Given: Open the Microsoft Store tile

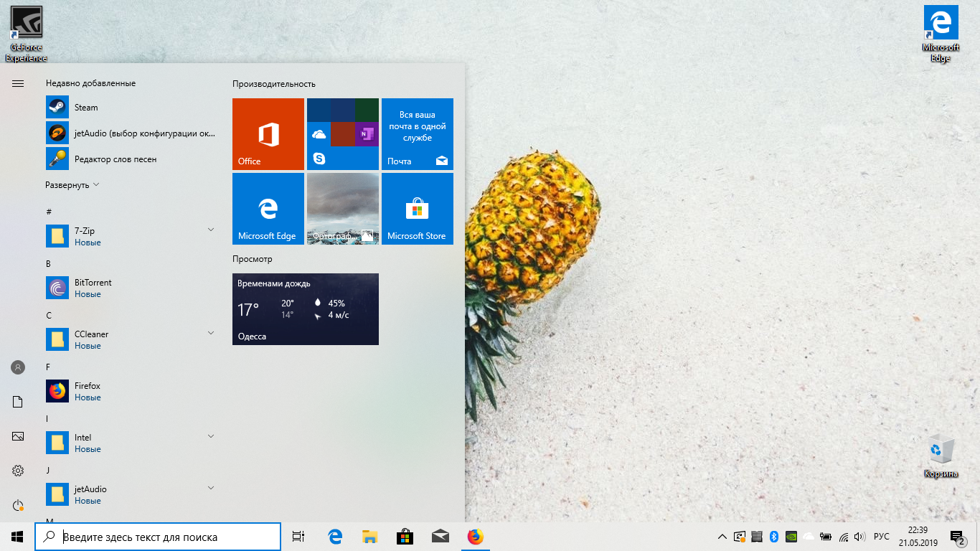Looking at the screenshot, I should click(418, 209).
